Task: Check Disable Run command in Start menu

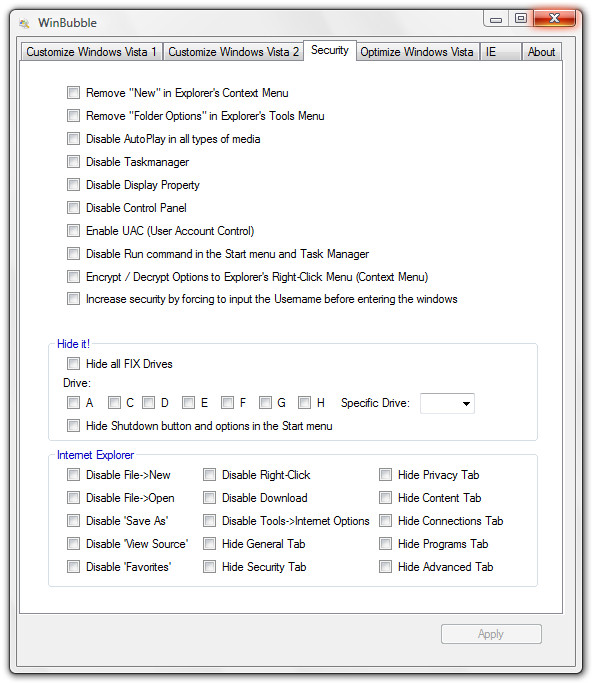Action: click(x=74, y=254)
